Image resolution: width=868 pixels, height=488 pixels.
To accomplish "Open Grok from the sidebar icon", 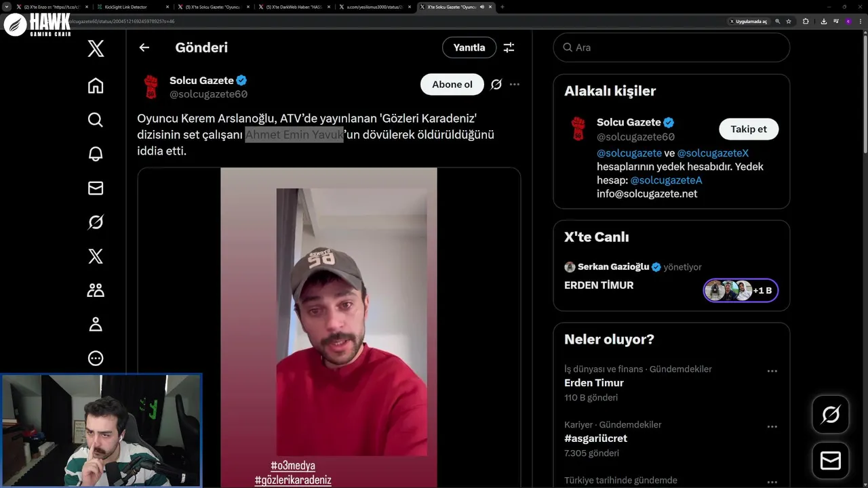I will pos(96,222).
